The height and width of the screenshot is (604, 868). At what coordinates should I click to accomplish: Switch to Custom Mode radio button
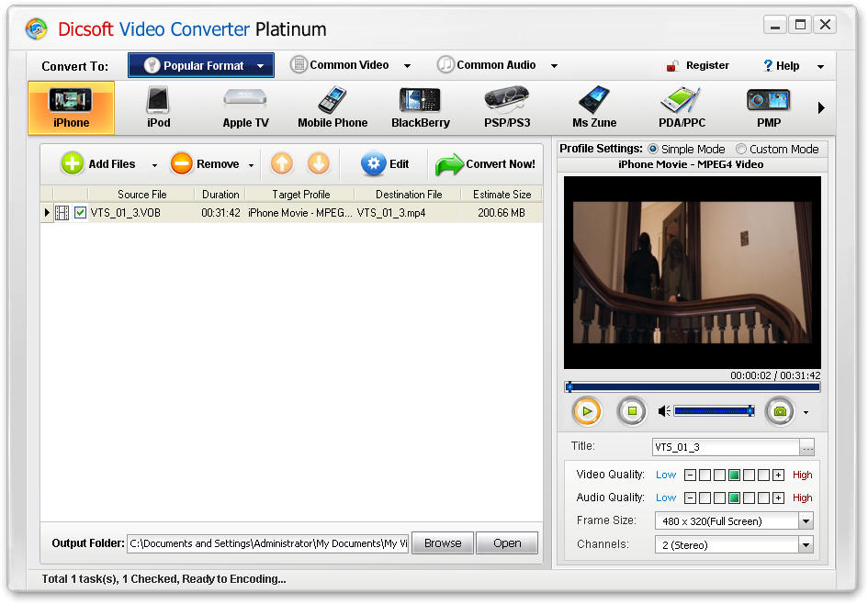click(x=740, y=149)
